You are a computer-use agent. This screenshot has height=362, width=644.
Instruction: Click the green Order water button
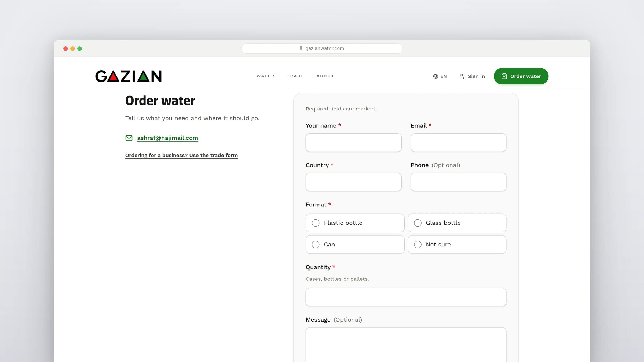pos(521,76)
